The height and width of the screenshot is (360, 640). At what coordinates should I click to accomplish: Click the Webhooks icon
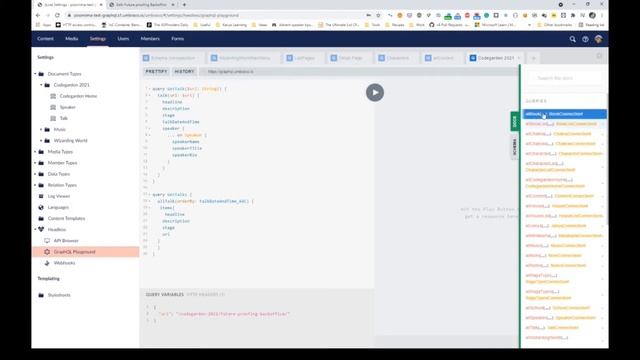(x=47, y=263)
